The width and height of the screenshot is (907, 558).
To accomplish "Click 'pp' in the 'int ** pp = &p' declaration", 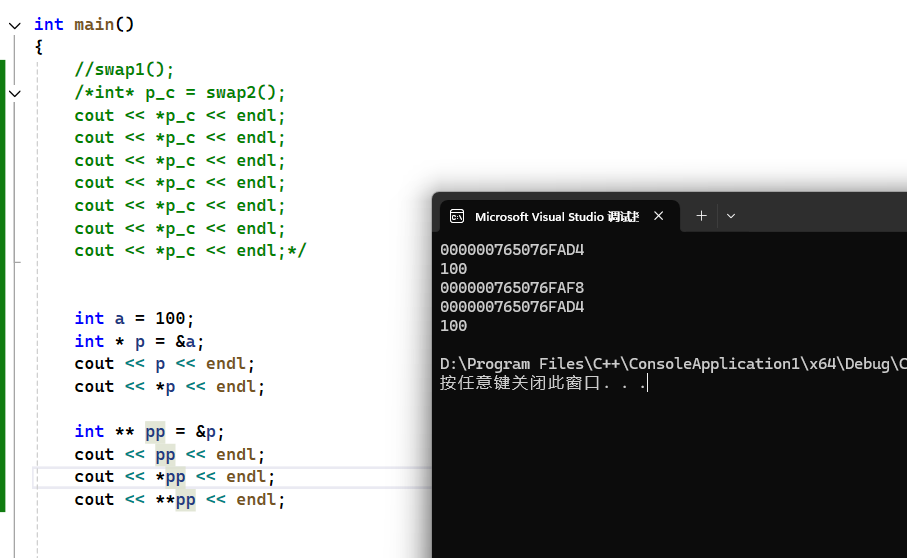I will (155, 431).
